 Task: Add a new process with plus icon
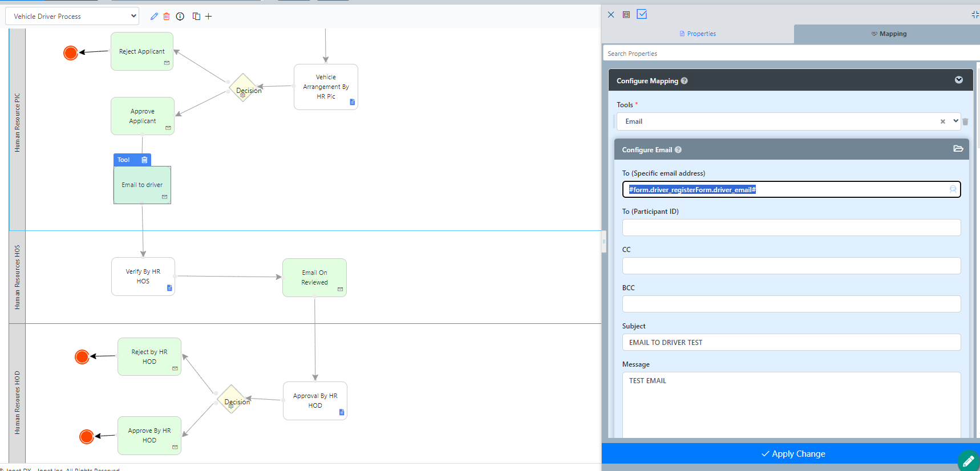209,17
